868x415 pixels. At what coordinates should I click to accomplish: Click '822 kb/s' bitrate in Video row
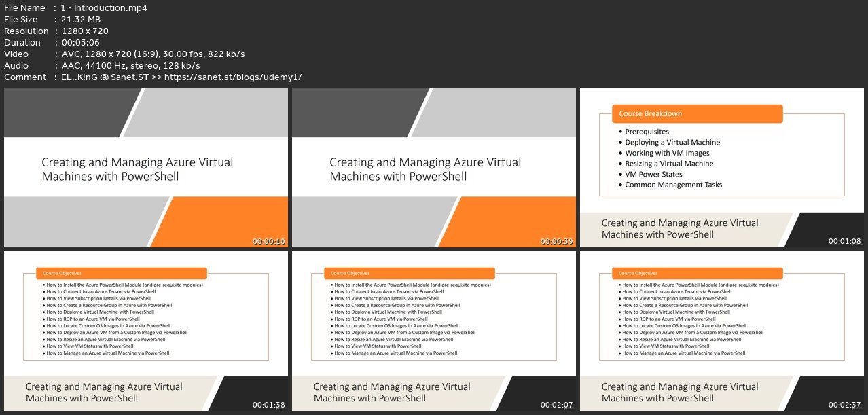(x=226, y=54)
